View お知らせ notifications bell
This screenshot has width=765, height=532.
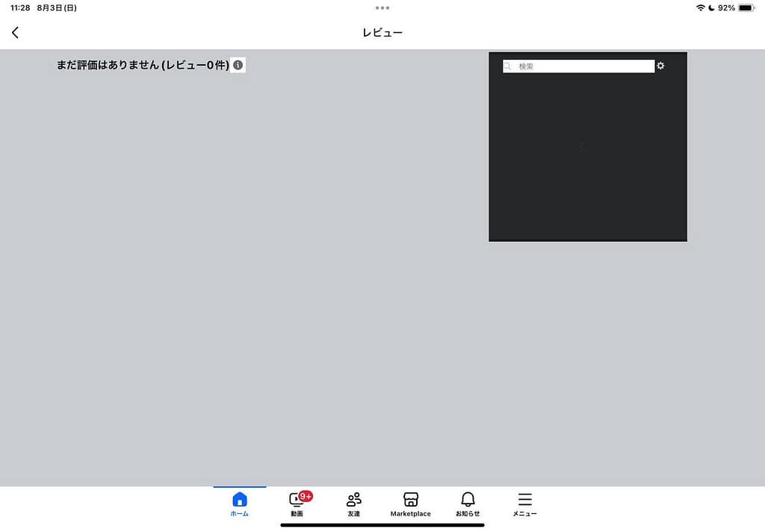pos(468,504)
